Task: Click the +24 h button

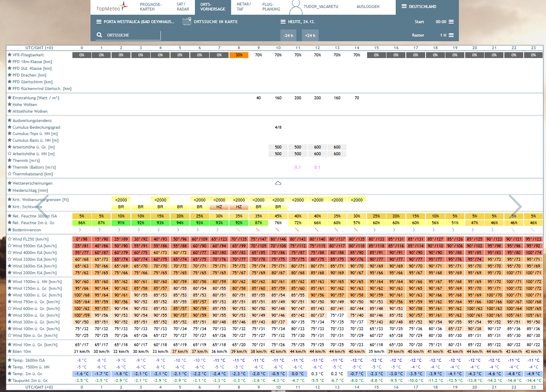Action: pos(310,35)
